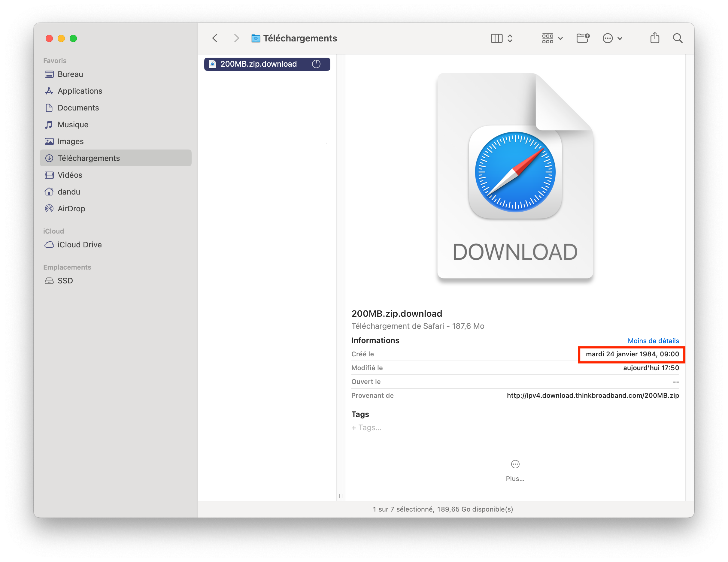Open Vidéos in the sidebar

(x=115, y=175)
